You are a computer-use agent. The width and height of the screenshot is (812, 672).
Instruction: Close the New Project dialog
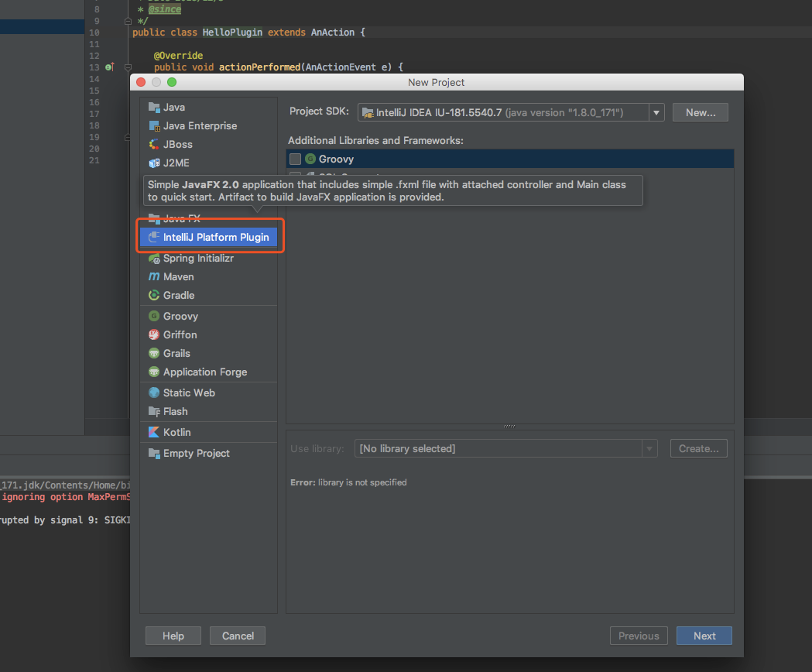(141, 82)
